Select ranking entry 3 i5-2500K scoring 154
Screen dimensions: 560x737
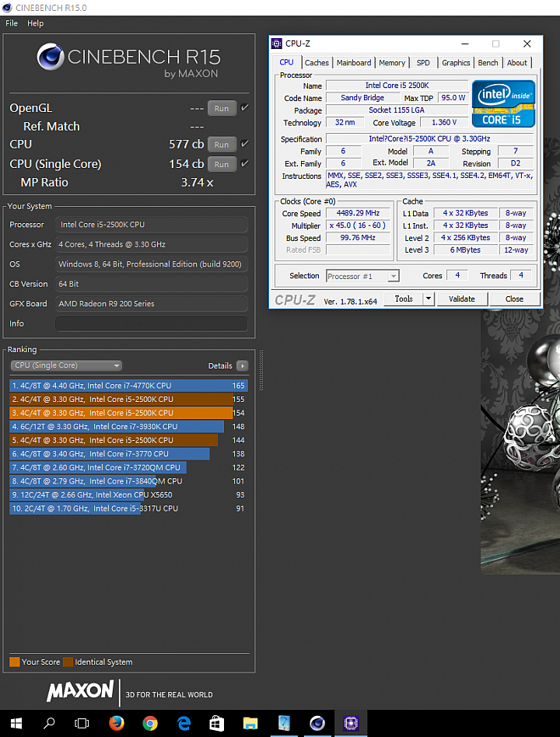click(128, 413)
